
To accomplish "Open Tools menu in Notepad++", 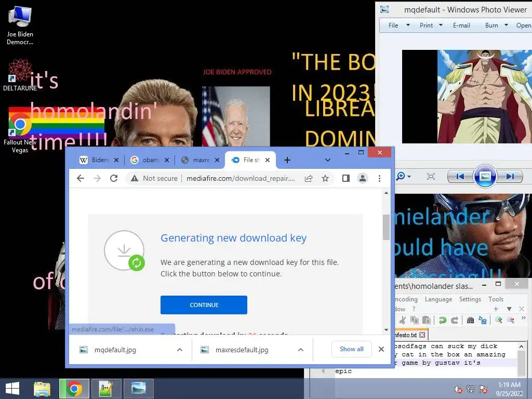I will pyautogui.click(x=496, y=299).
